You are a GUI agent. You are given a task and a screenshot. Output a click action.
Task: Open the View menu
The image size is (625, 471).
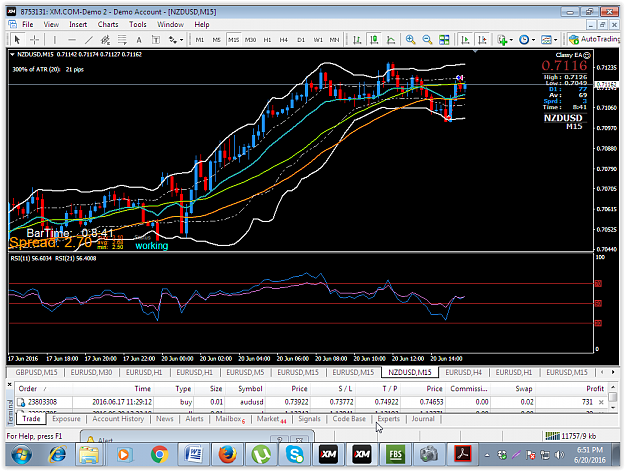(x=51, y=24)
